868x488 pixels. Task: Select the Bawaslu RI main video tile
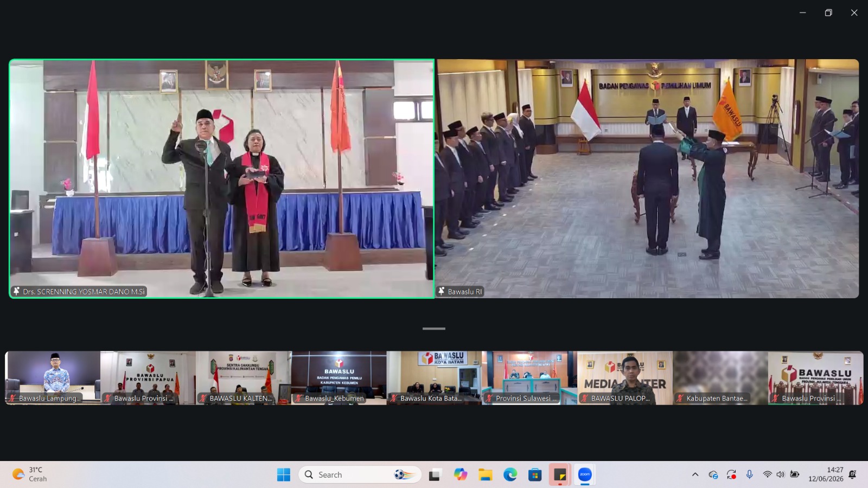(648, 178)
